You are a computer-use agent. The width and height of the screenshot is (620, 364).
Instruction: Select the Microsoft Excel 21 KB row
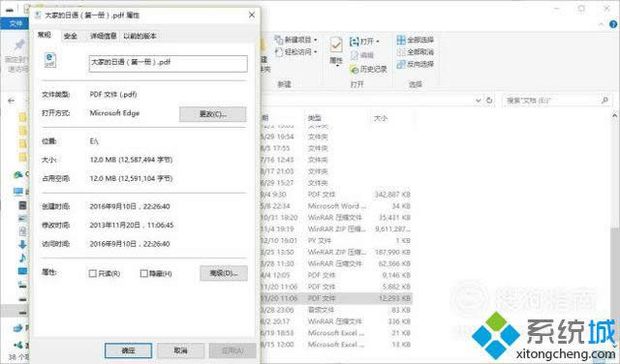(x=336, y=333)
